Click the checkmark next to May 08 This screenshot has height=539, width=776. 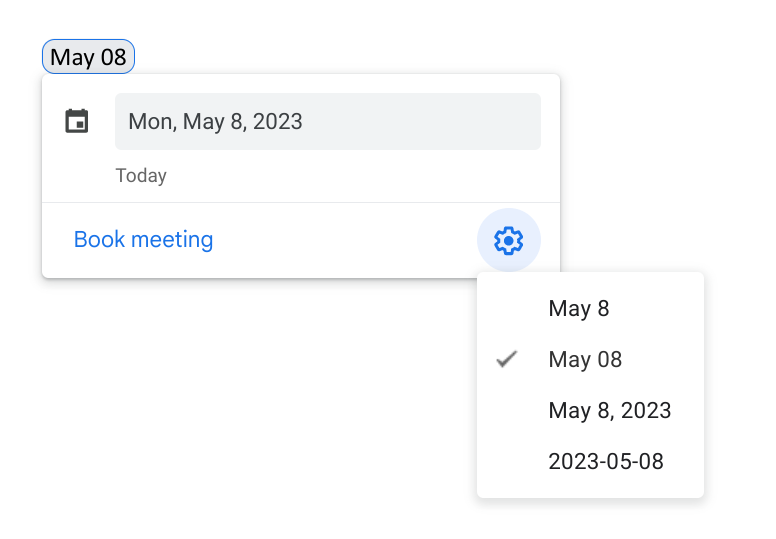507,359
